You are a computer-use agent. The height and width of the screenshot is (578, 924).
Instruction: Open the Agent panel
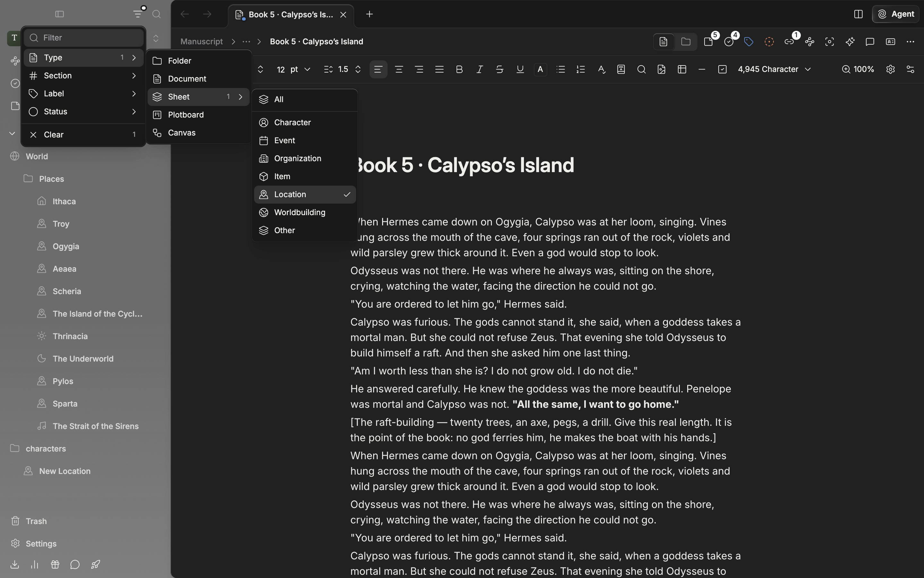pyautogui.click(x=895, y=14)
